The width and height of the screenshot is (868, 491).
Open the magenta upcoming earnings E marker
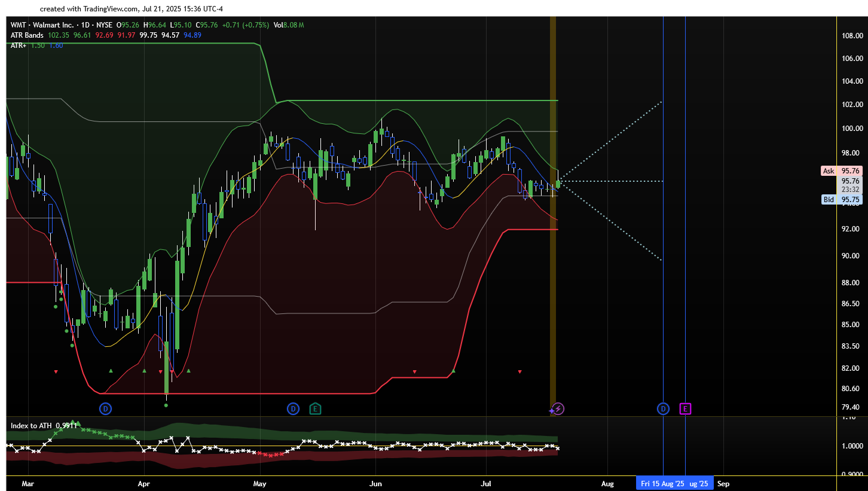pyautogui.click(x=685, y=409)
